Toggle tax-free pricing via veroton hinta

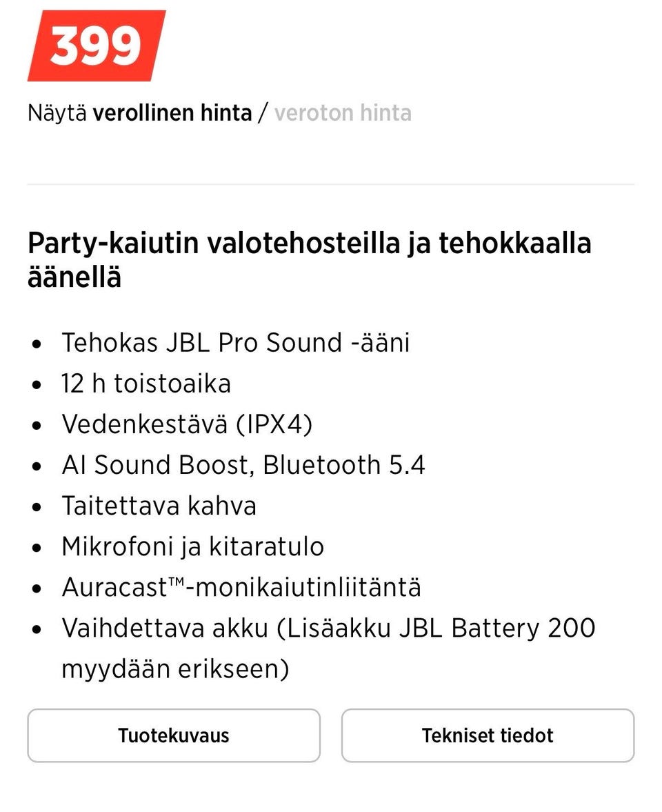pos(343,112)
